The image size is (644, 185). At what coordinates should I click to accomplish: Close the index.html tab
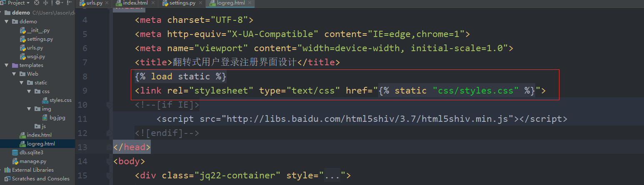click(153, 3)
